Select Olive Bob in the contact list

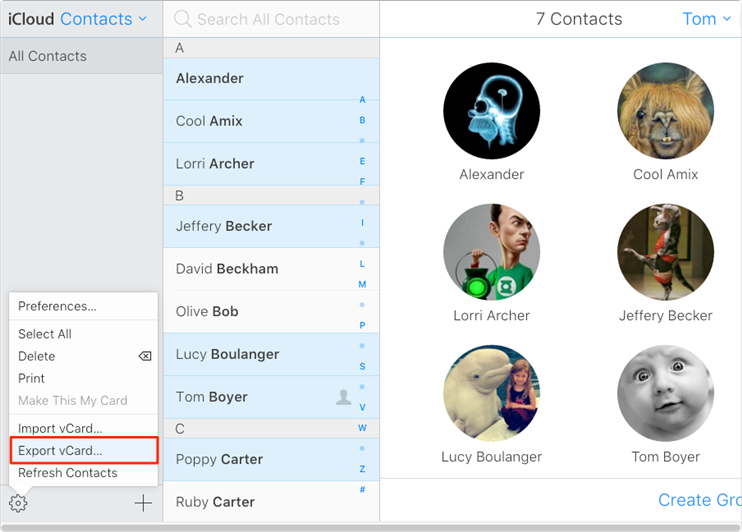271,311
